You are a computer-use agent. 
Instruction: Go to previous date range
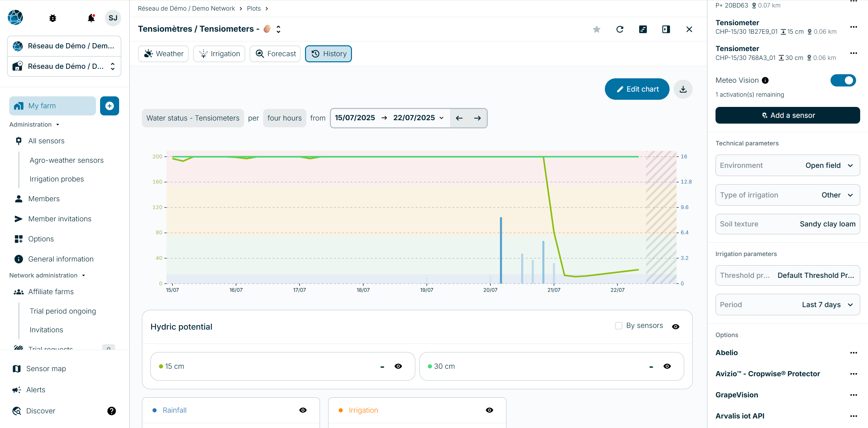459,118
